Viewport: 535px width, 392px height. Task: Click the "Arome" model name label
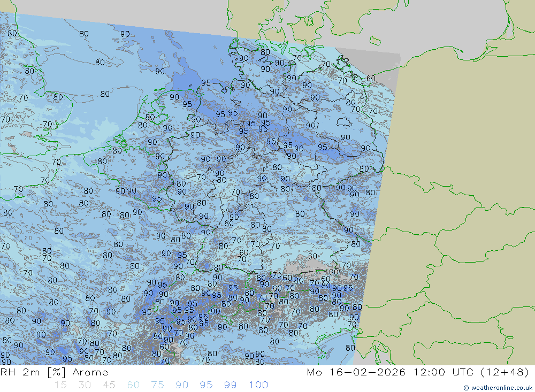click(90, 372)
